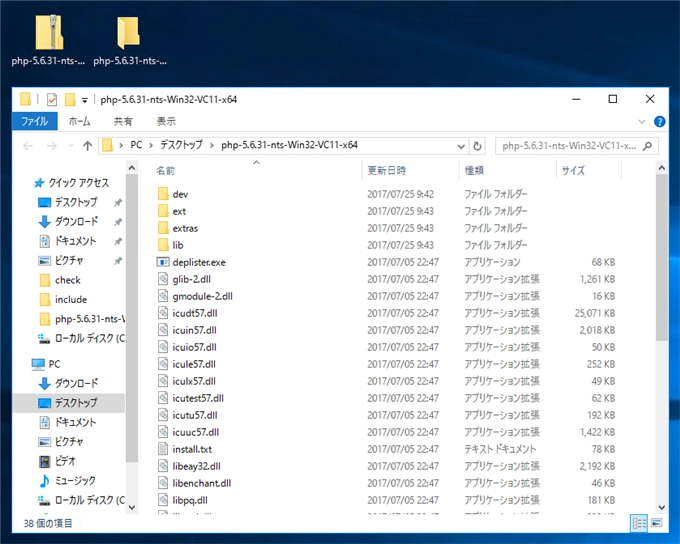Select PC node in navigation pane
The width and height of the screenshot is (680, 544).
coord(46,364)
